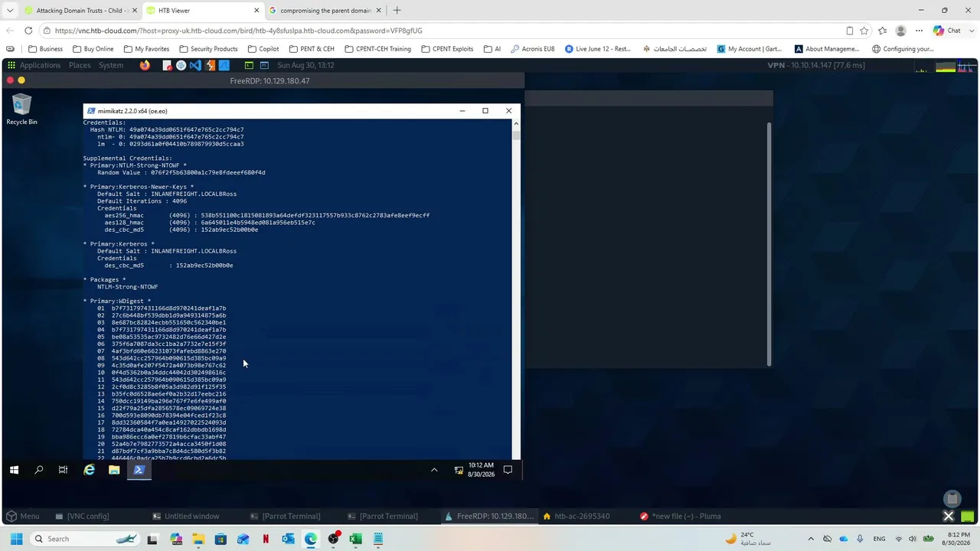The height and width of the screenshot is (551, 980).
Task: Click the red close dot of FreeRDP window
Action: 10,80
